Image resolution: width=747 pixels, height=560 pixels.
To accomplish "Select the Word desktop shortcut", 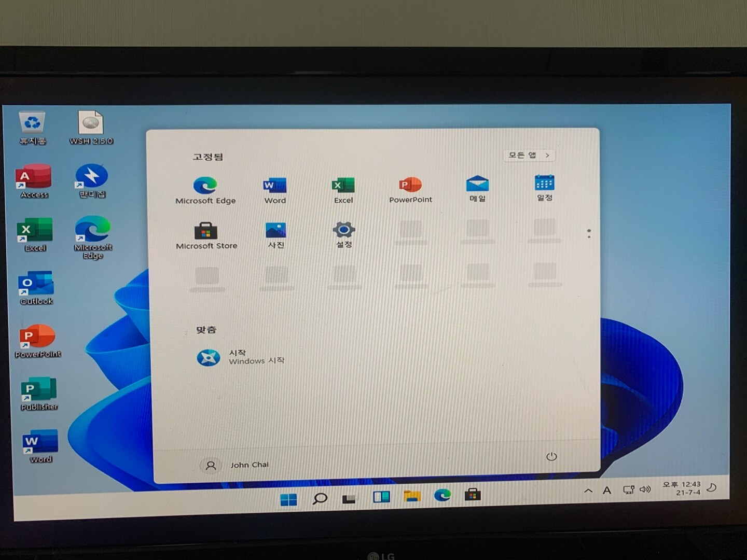I will 40,446.
